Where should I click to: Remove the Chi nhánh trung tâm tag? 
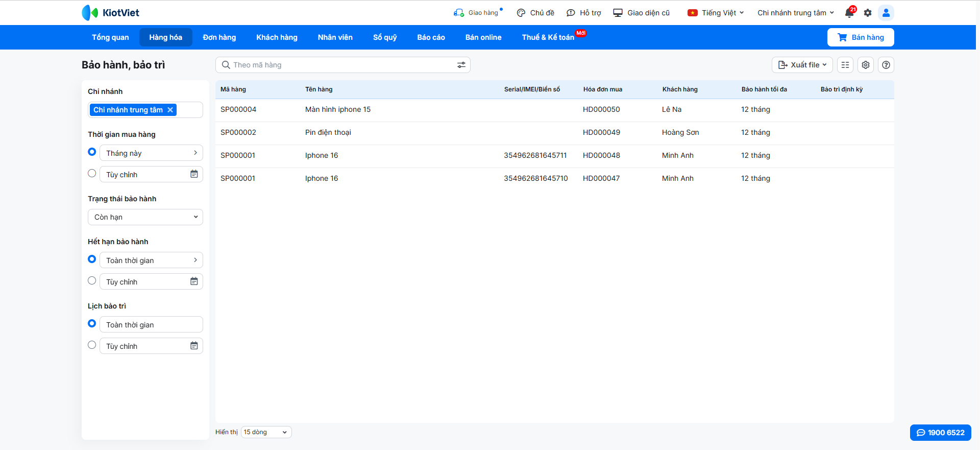click(170, 110)
